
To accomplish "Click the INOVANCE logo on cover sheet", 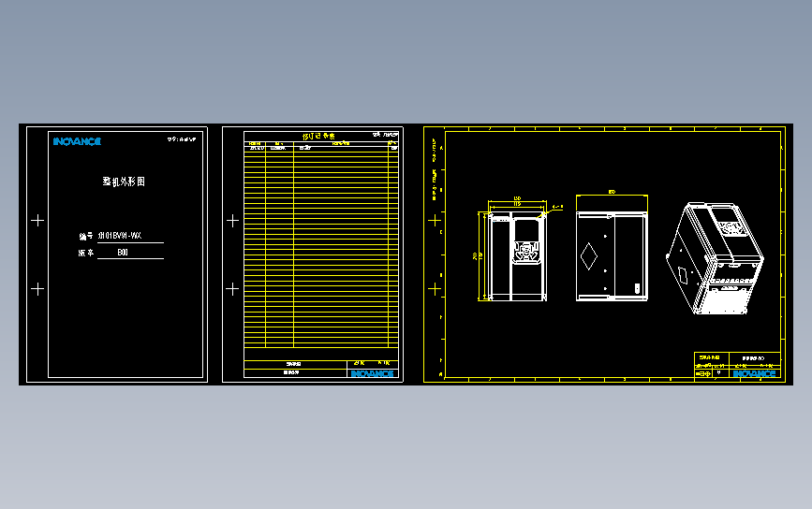I will [x=77, y=141].
